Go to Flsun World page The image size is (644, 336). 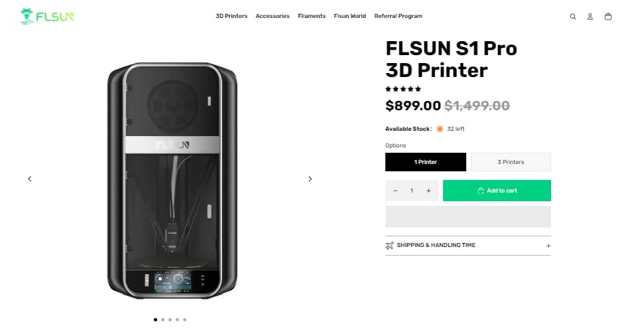coord(350,16)
